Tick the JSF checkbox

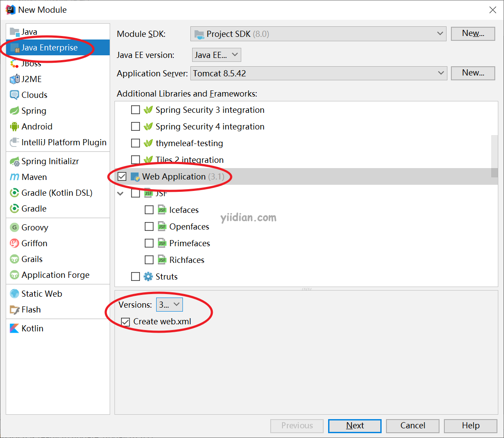pyautogui.click(x=136, y=193)
